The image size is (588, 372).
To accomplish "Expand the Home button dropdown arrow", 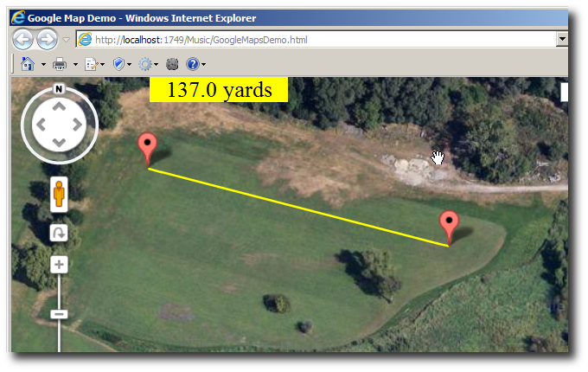I will click(x=43, y=65).
